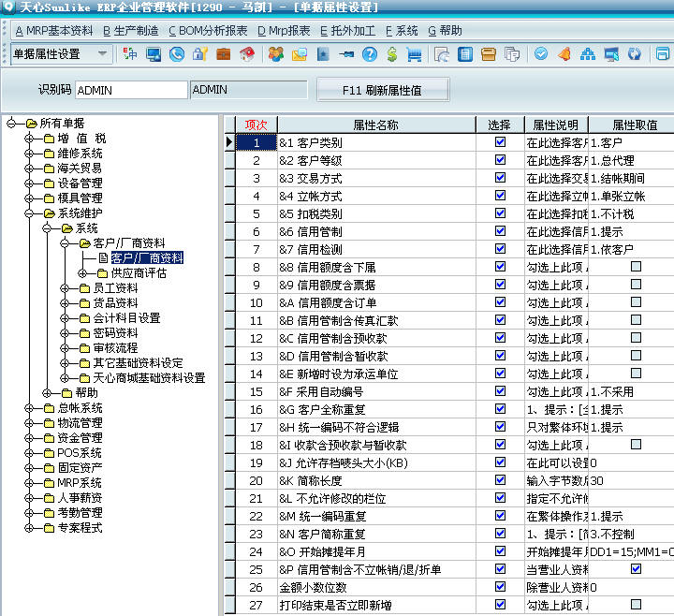Screen dimensions: 674x616
Task: Tick 属性取值 box for &I 收款含预收款与暂收款
Action: click(636, 445)
